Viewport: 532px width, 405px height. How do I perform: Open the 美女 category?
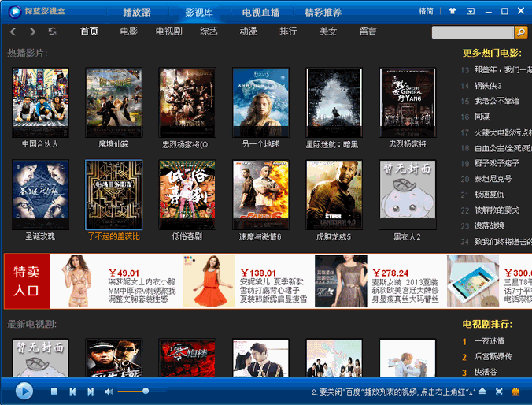click(327, 32)
